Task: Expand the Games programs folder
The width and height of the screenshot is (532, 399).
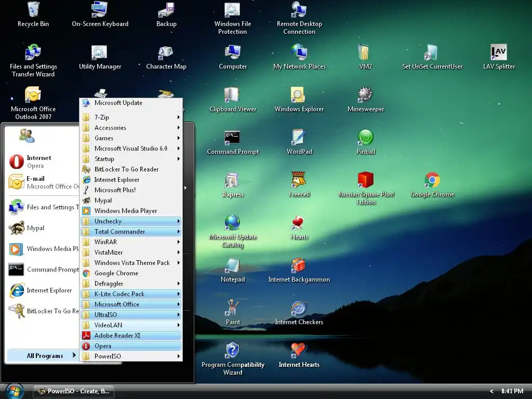Action: 131,138
